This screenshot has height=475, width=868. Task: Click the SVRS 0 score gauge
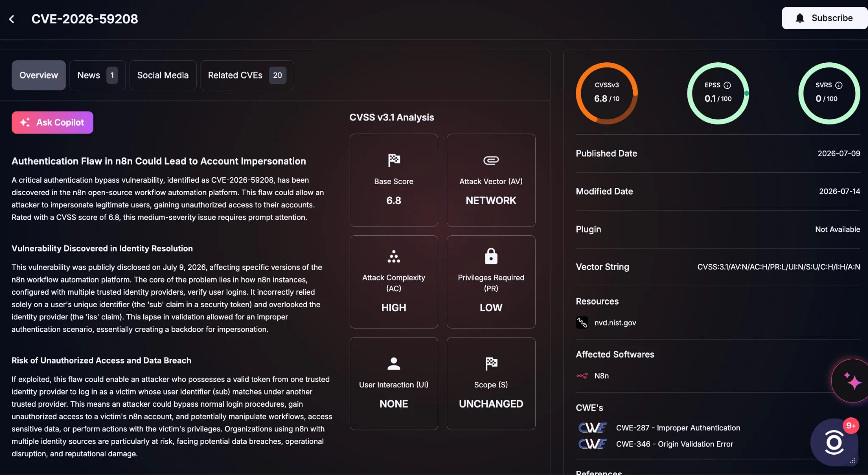(x=829, y=93)
